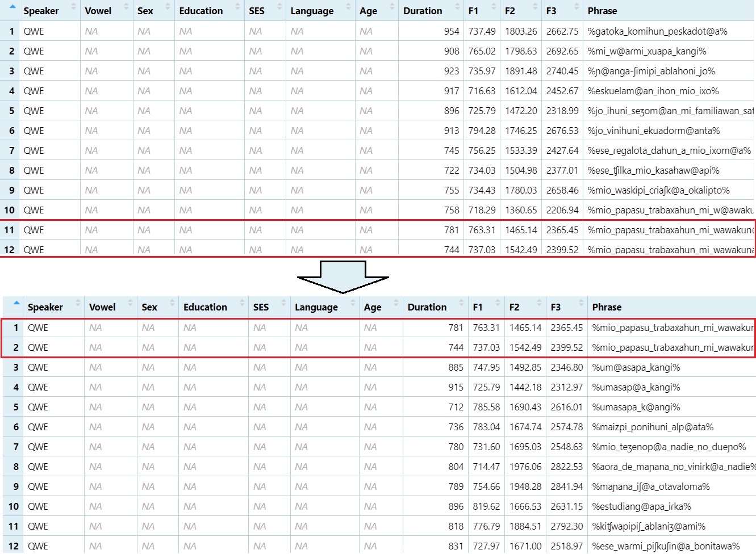Click the Duration value 954 cell

[452, 31]
